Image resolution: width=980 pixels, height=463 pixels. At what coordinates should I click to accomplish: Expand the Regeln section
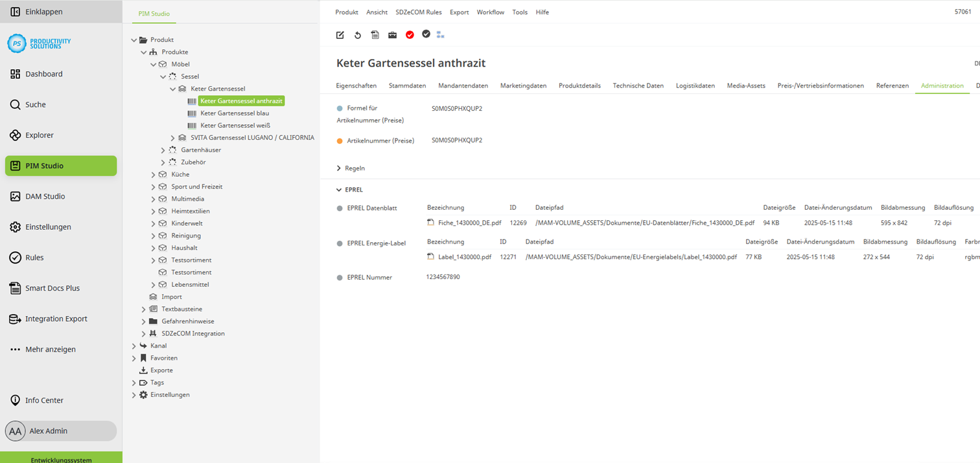coord(340,168)
